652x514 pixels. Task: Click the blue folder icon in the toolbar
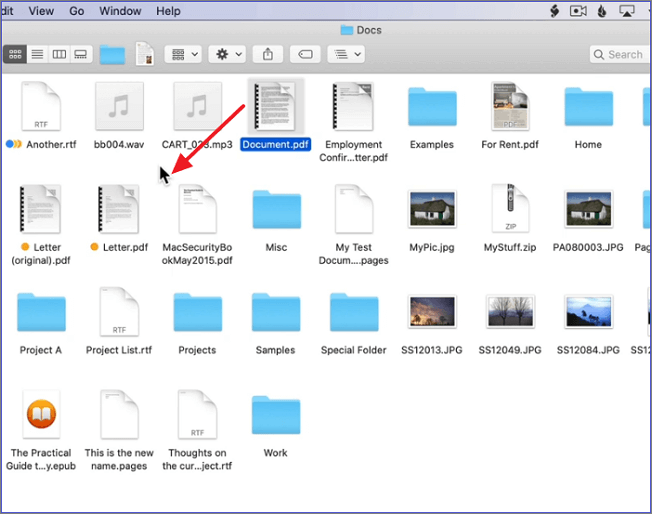point(111,54)
